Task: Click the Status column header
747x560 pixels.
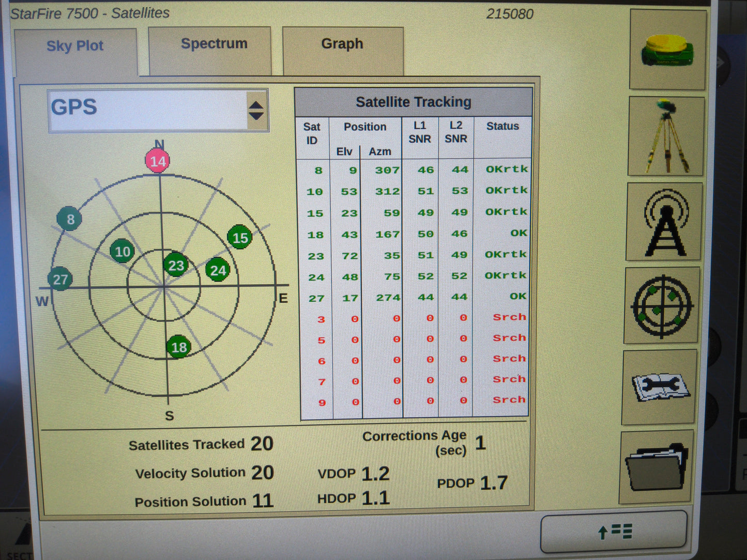Action: [x=502, y=126]
